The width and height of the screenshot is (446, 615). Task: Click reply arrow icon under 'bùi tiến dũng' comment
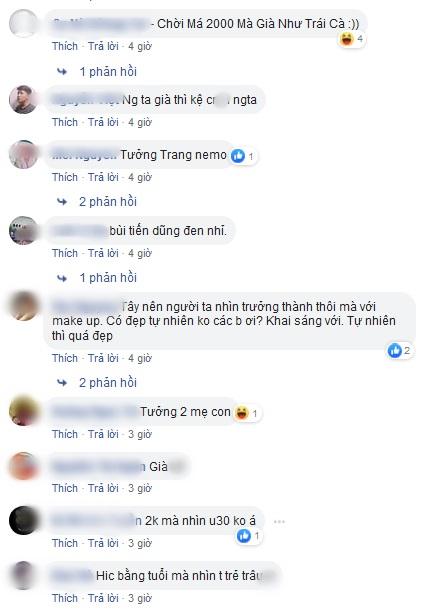click(x=62, y=278)
